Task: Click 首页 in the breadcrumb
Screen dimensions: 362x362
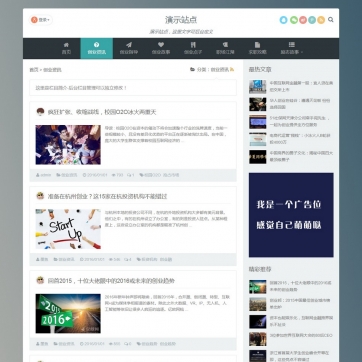Action: (34, 70)
